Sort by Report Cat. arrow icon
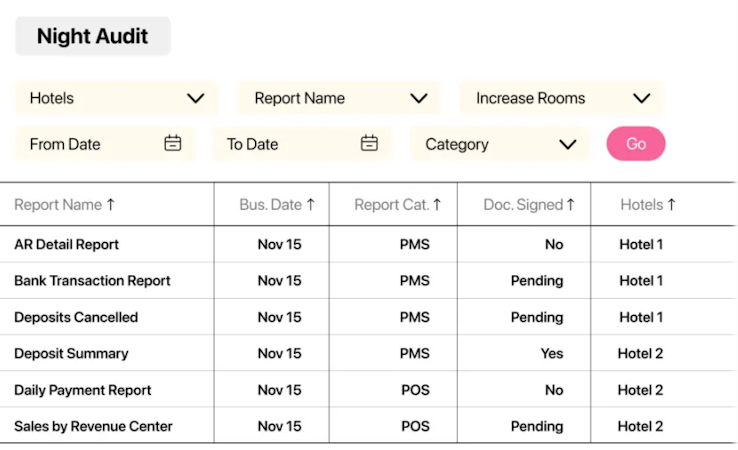The width and height of the screenshot is (738, 450). coord(437,205)
